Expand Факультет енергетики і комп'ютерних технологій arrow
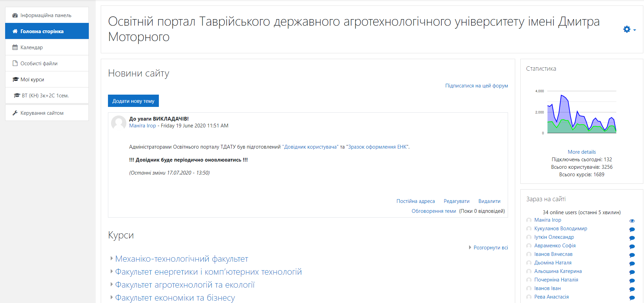644x303 pixels. click(111, 272)
